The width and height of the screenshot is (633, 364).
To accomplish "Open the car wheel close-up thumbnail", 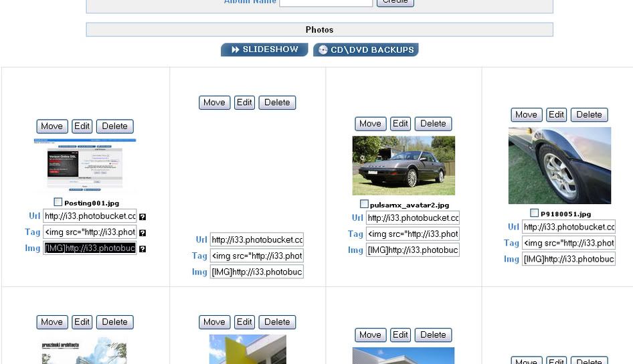I will coord(559,166).
